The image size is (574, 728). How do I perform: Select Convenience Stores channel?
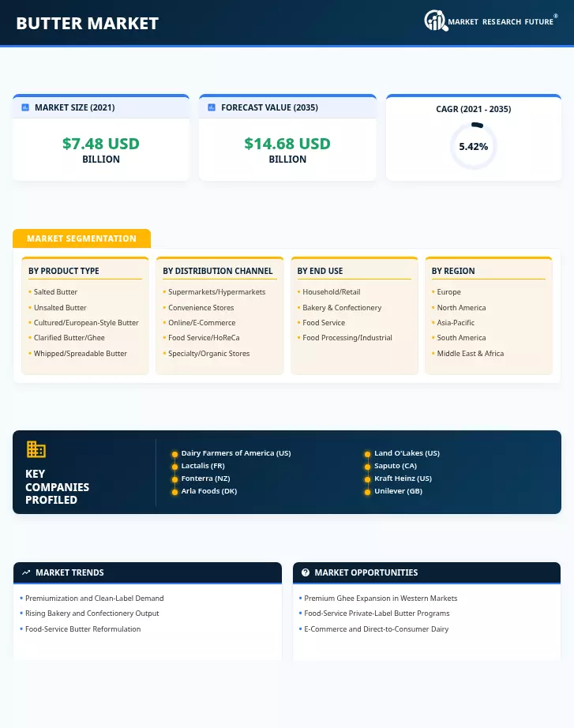pos(201,307)
